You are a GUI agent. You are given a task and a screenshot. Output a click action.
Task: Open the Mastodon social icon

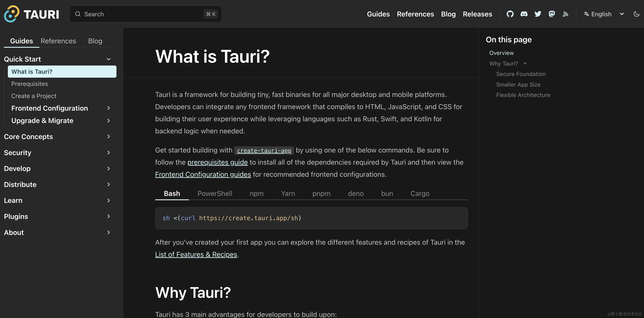(x=552, y=14)
